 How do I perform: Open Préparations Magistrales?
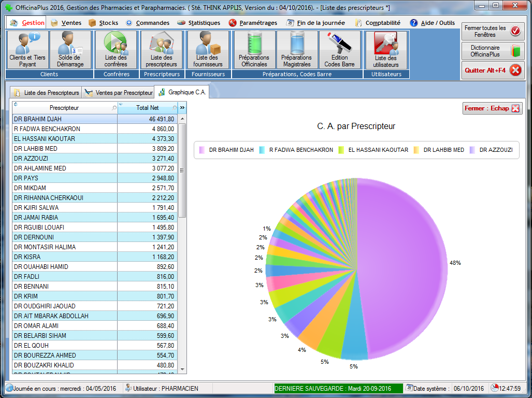296,50
